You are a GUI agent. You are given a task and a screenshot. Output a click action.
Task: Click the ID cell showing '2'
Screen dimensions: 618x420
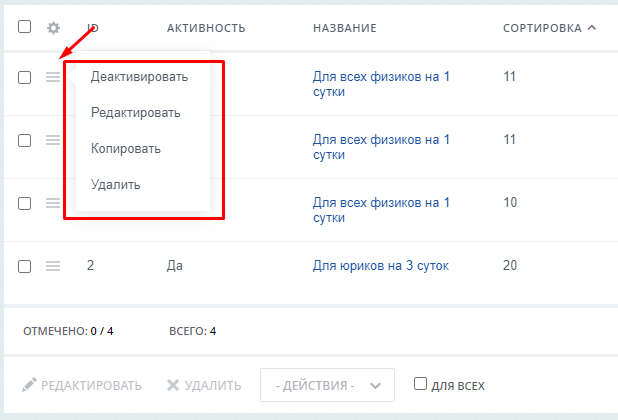point(90,266)
